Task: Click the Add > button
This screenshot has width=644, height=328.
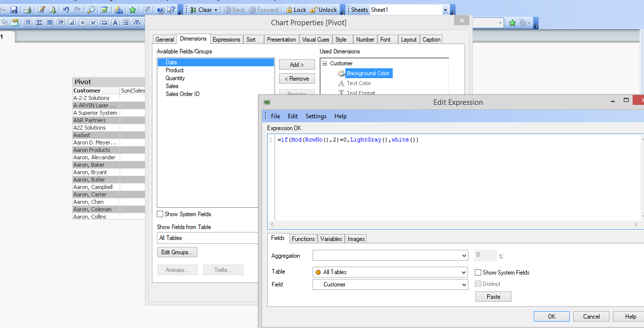Action: [297, 65]
